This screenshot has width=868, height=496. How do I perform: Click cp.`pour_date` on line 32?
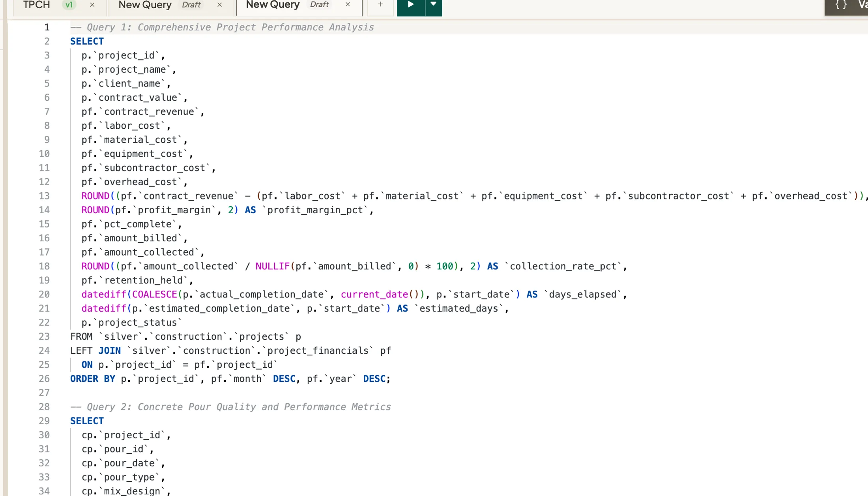point(123,463)
